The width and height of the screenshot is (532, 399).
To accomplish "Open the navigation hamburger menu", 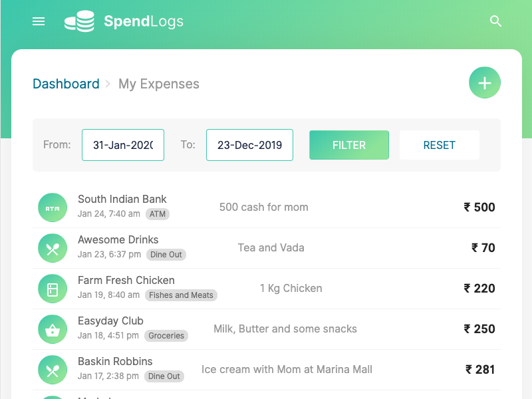I will [x=39, y=21].
